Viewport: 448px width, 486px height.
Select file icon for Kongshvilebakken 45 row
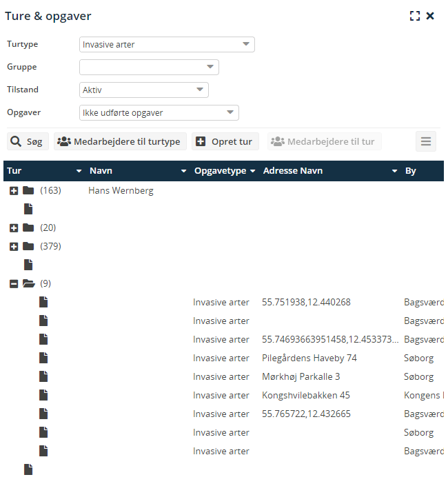pyautogui.click(x=43, y=395)
